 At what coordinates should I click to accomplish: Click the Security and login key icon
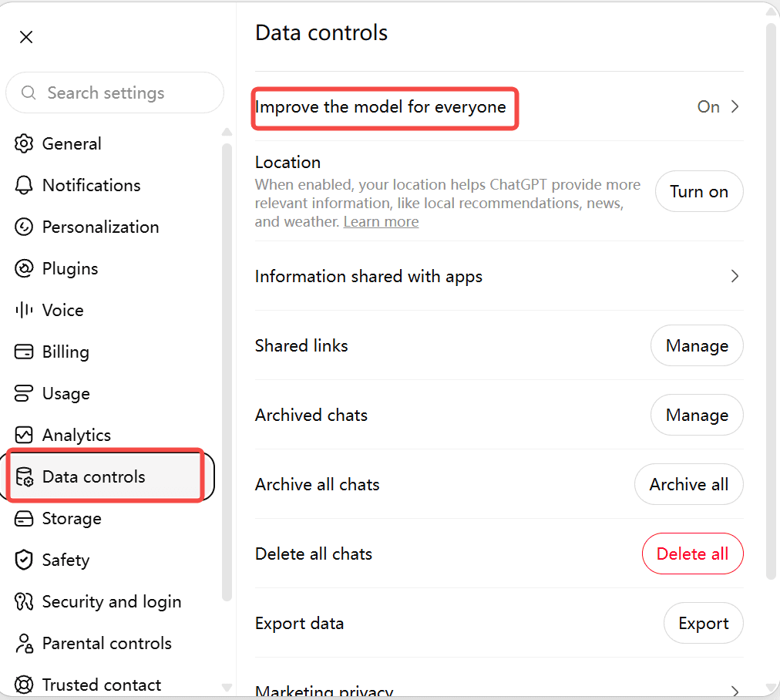24,601
